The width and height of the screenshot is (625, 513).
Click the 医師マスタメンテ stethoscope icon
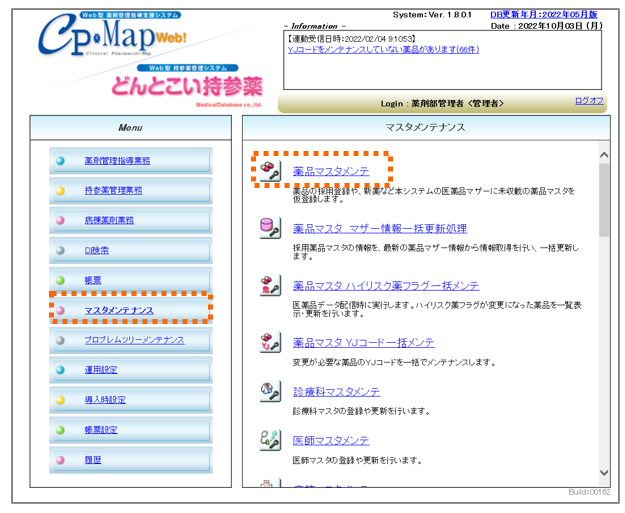(270, 439)
